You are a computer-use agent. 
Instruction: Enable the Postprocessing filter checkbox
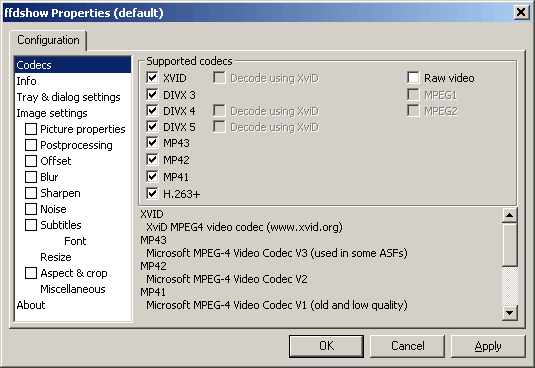coord(31,145)
